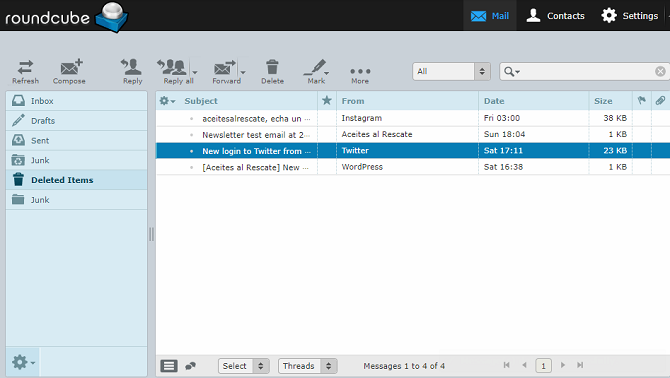670x378 pixels.
Task: Open the list options gear menu
Action: [x=167, y=101]
